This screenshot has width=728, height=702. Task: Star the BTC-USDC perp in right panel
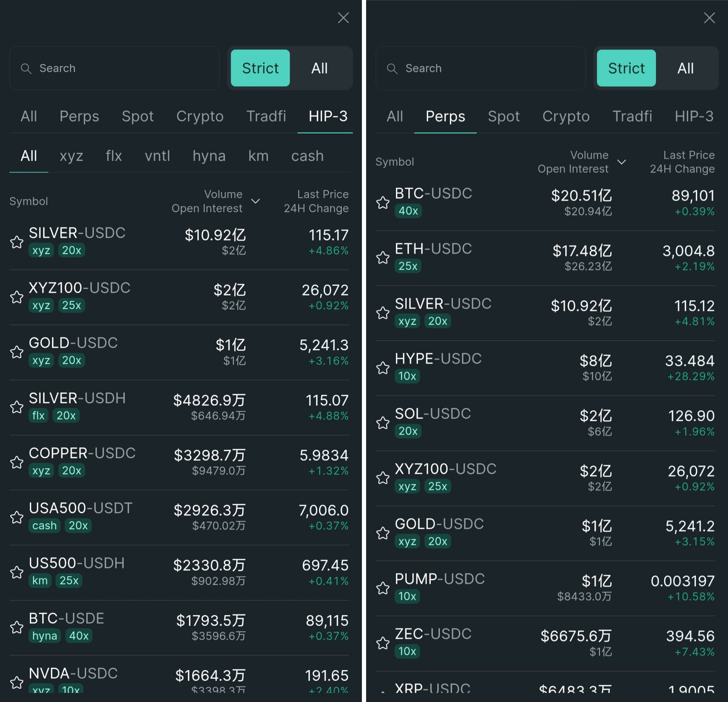[x=383, y=202]
